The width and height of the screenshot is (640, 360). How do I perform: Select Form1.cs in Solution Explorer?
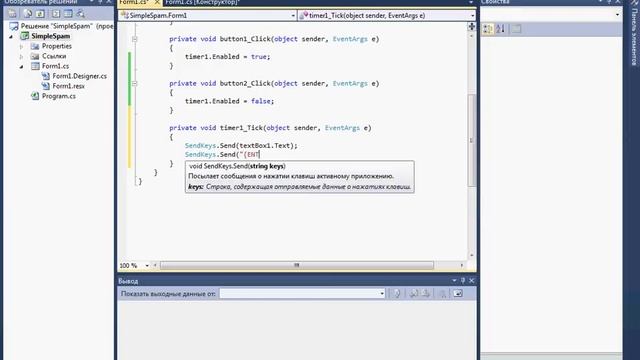click(55, 66)
